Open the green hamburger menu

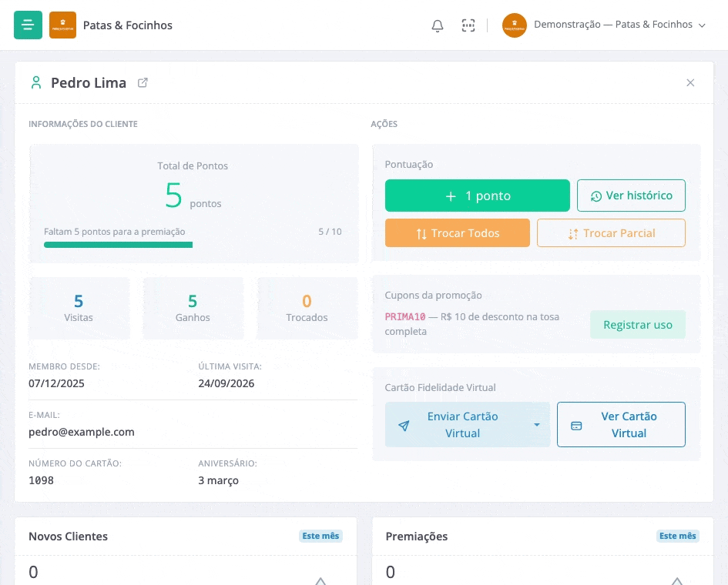28,25
